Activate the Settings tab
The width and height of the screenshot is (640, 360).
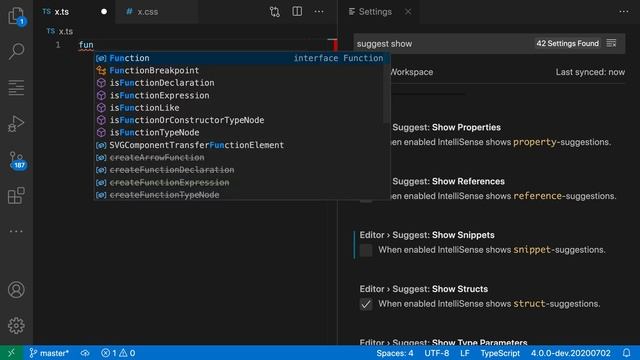[x=375, y=12]
